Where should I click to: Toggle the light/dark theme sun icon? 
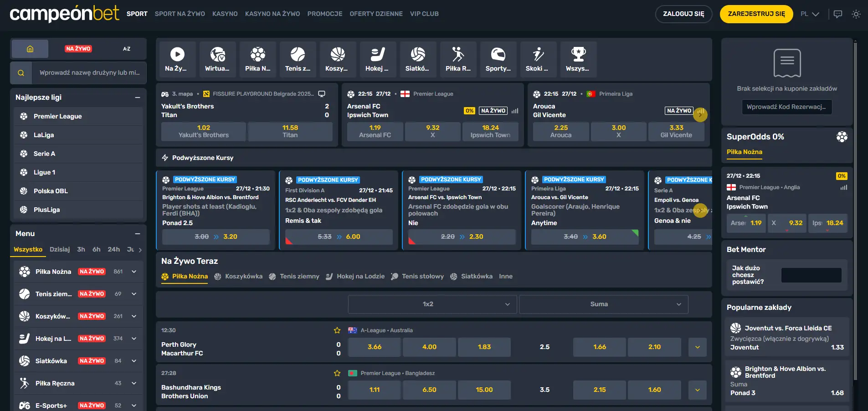click(856, 14)
